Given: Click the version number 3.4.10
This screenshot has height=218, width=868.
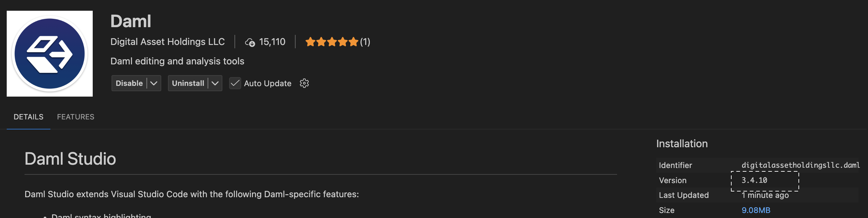Looking at the screenshot, I should 754,180.
